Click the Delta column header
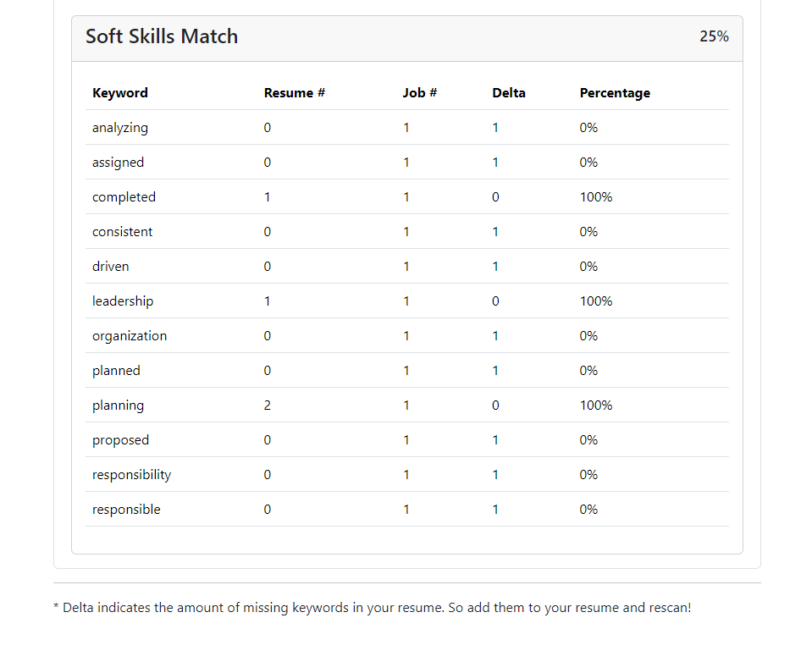 tap(509, 93)
